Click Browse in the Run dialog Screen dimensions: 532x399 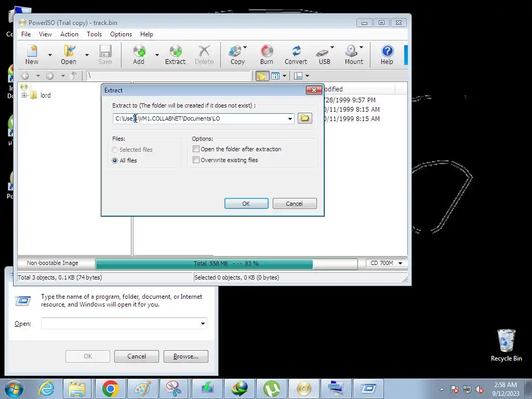(185, 356)
